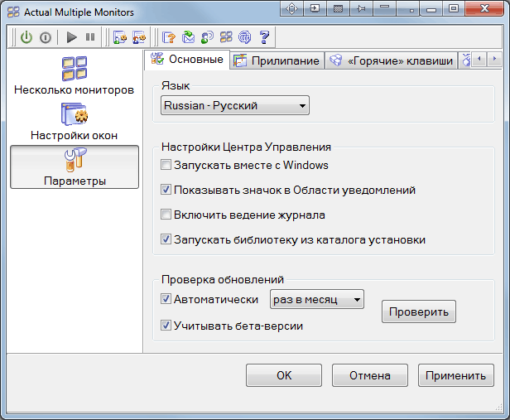Click the move-to-monitor title bar button
Image resolution: width=510 pixels, height=420 pixels.
(x=291, y=8)
